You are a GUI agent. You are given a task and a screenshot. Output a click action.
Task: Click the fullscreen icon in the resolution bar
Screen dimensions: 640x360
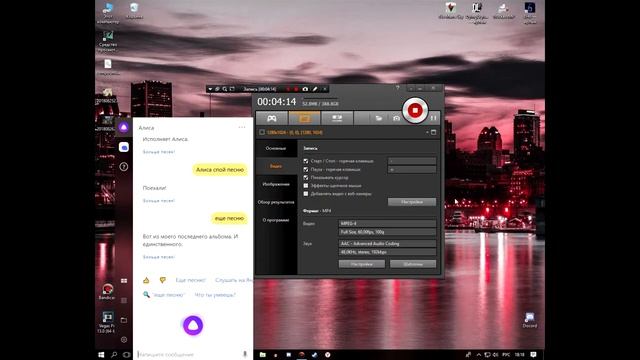pos(433,132)
